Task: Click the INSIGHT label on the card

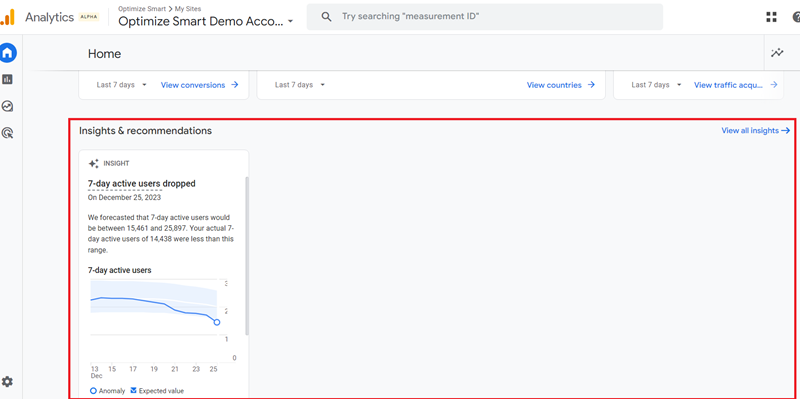Action: click(116, 164)
